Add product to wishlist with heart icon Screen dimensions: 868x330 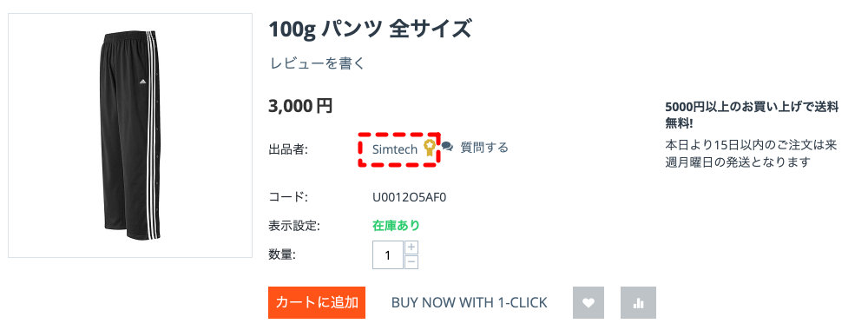[x=589, y=302]
